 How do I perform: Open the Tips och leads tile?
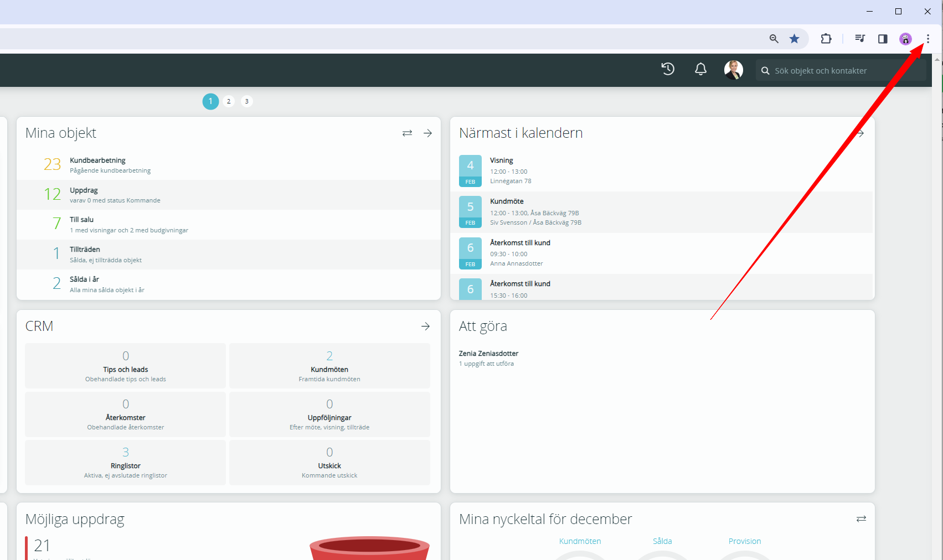tap(126, 366)
